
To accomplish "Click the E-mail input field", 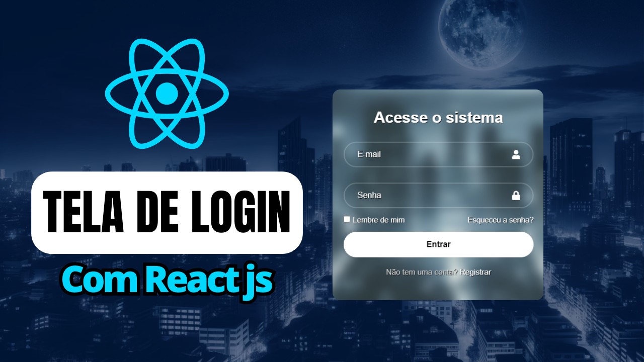I will pyautogui.click(x=438, y=154).
